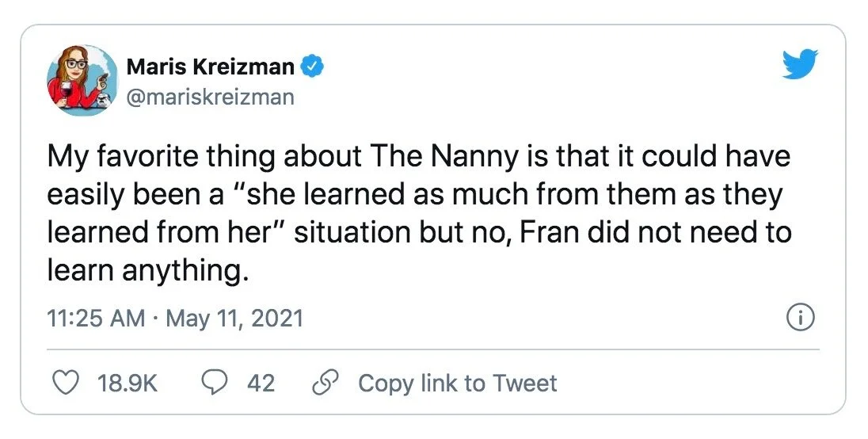The height and width of the screenshot is (439, 868).
Task: Reply using the speech bubble icon
Action: (x=215, y=384)
